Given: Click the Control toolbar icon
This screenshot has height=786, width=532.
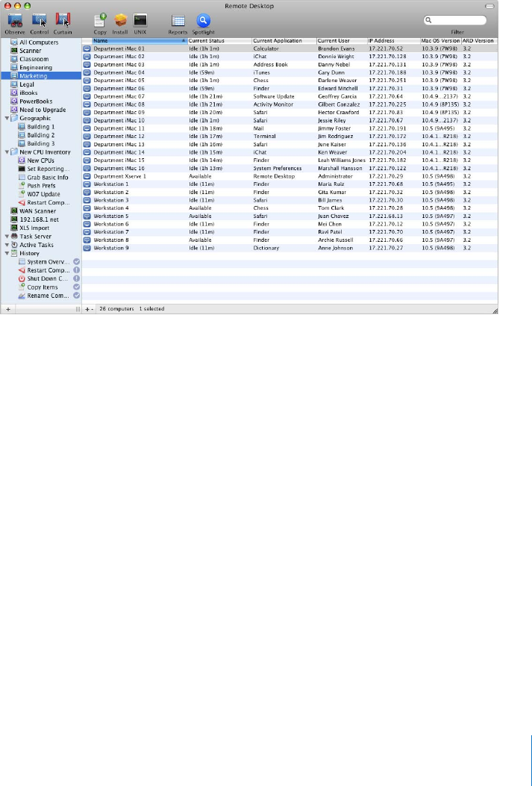Looking at the screenshot, I should [x=39, y=21].
